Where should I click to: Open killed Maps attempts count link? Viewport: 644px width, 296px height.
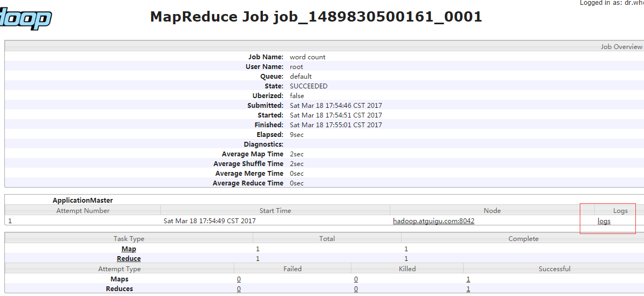pos(356,279)
